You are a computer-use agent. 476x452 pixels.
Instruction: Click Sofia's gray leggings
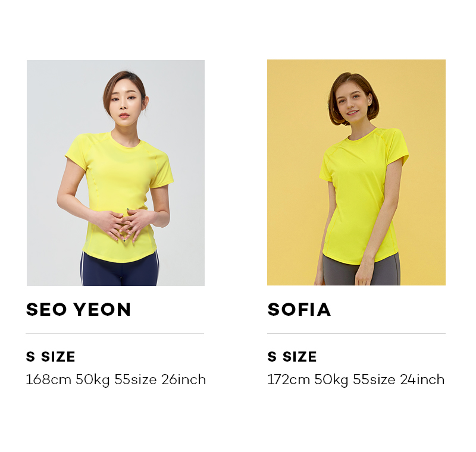tap(361, 272)
